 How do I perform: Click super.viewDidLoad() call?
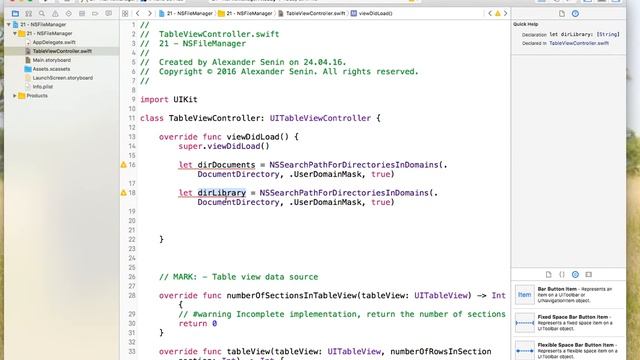coord(224,146)
